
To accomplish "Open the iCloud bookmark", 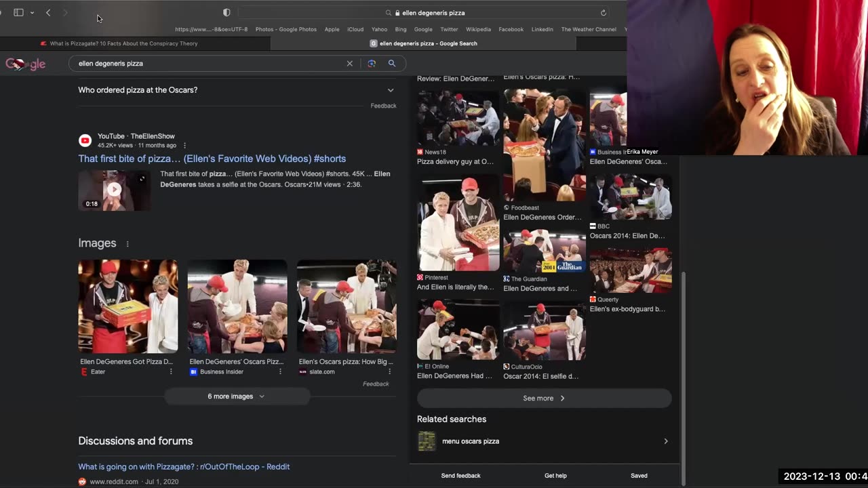I will 355,29.
